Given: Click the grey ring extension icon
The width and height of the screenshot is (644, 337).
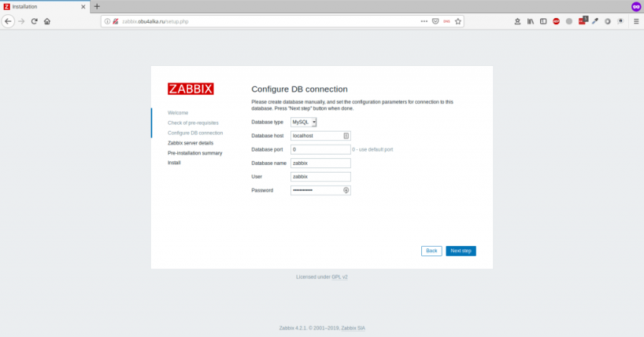Looking at the screenshot, I should coord(608,21).
